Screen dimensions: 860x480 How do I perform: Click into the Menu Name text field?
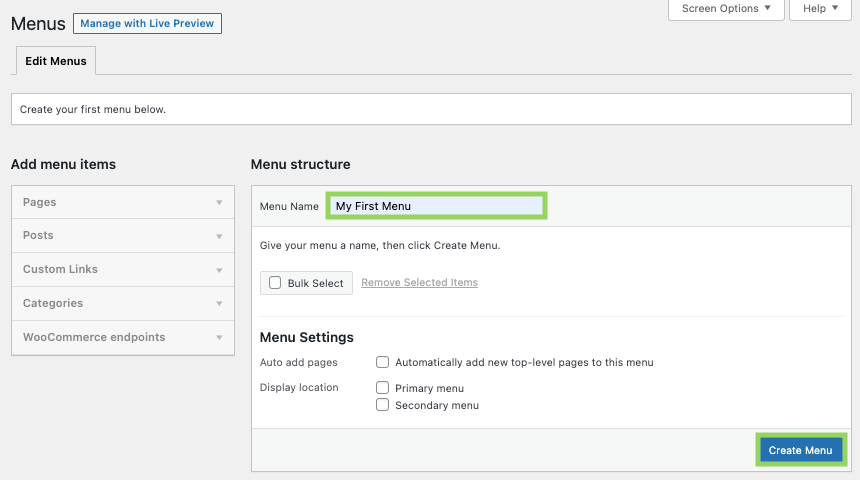436,206
